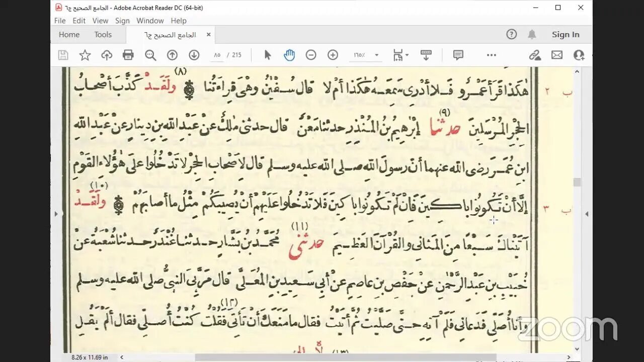Click the vertical scrollbar thumb
This screenshot has width=644, height=362.
577,182
